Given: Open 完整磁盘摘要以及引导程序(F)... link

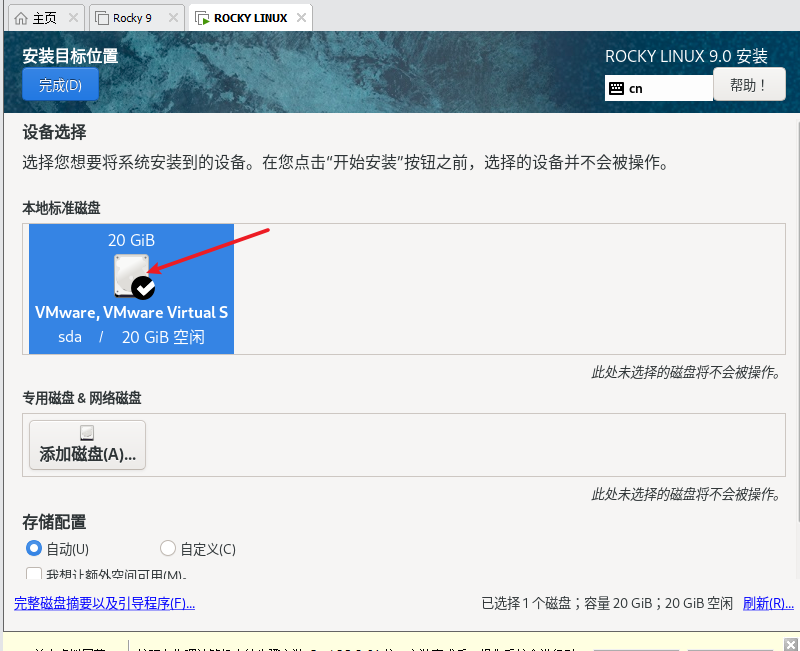Looking at the screenshot, I should tap(105, 604).
